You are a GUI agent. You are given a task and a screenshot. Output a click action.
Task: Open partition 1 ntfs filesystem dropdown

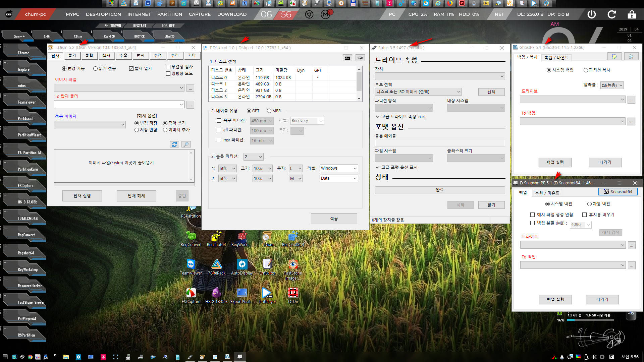[227, 169]
